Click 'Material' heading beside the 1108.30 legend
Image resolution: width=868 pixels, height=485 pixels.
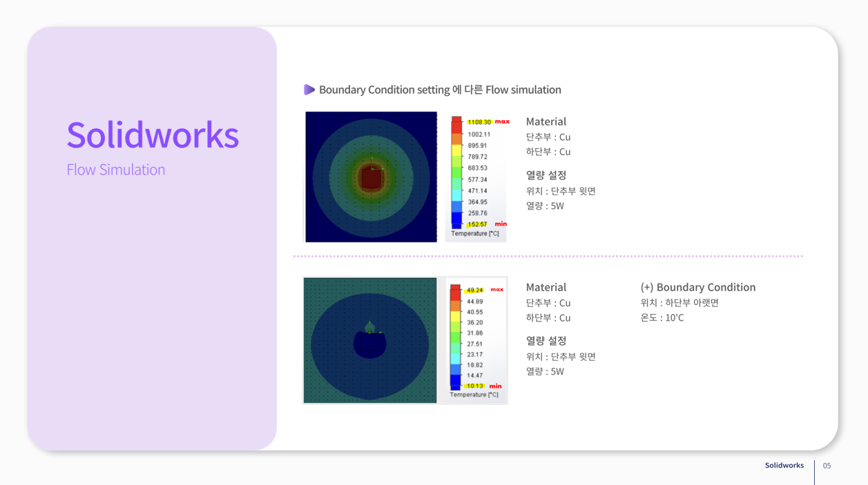(546, 121)
